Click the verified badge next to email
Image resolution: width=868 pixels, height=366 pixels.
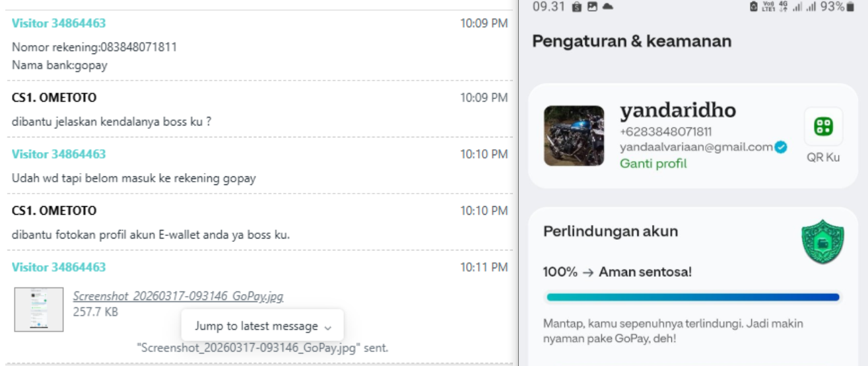780,147
